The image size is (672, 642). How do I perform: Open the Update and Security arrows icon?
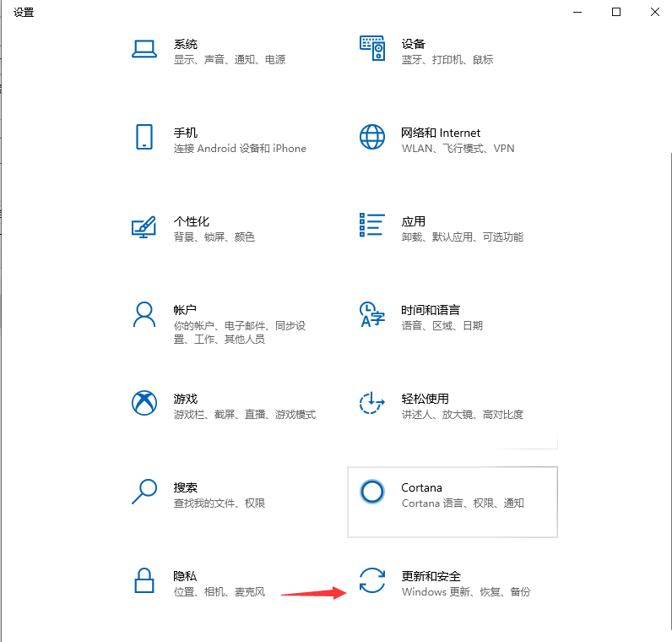372,580
